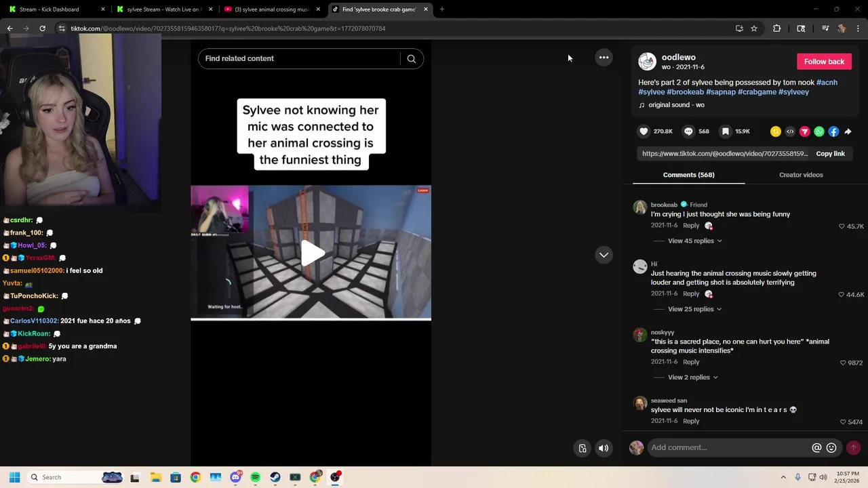Open oodlewo's profile avatar
Image resolution: width=868 pixels, height=488 pixels.
coord(648,62)
